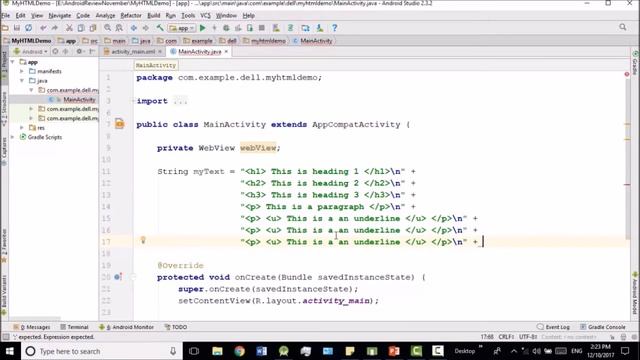Toggle the Project tool window side tab
Viewport: 640px width, 360px height.
click(4, 65)
